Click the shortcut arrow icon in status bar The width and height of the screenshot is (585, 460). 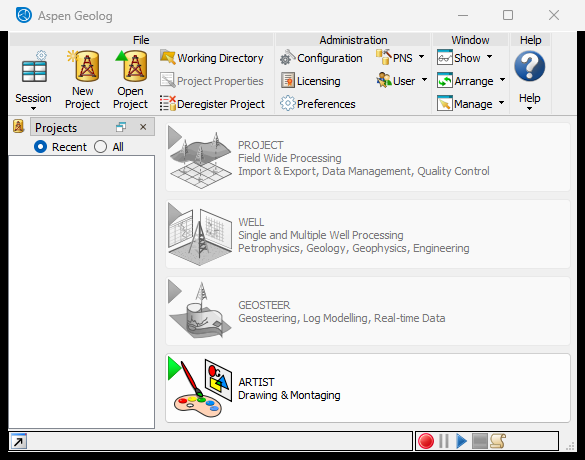(19, 441)
